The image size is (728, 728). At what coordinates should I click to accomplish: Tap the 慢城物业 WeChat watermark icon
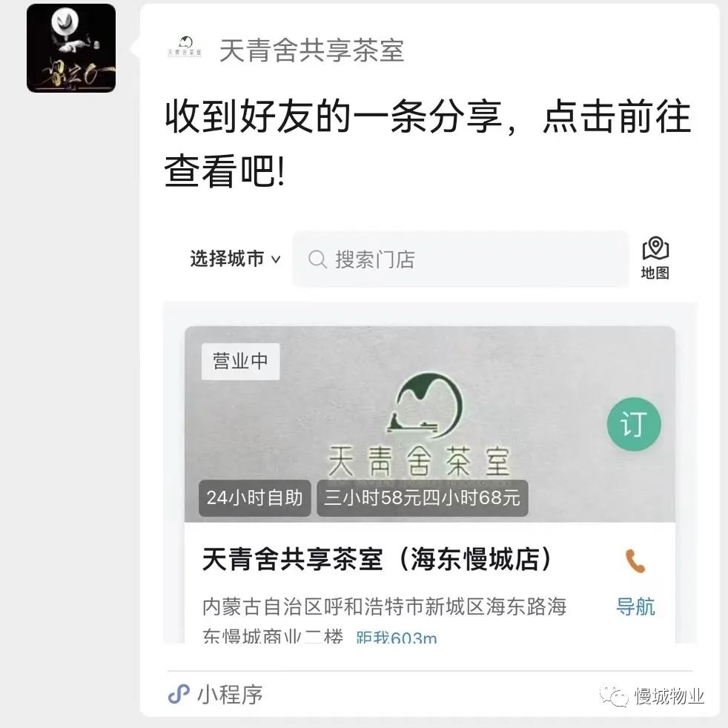pos(615,696)
